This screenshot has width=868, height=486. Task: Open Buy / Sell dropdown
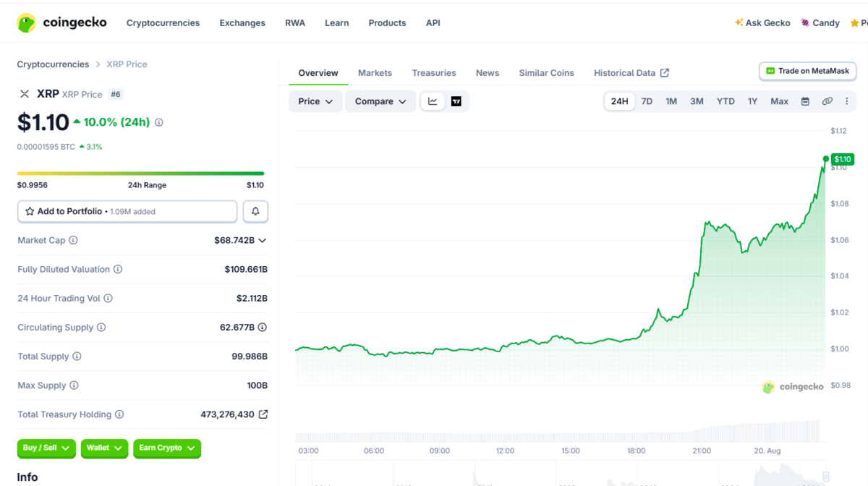coord(46,448)
